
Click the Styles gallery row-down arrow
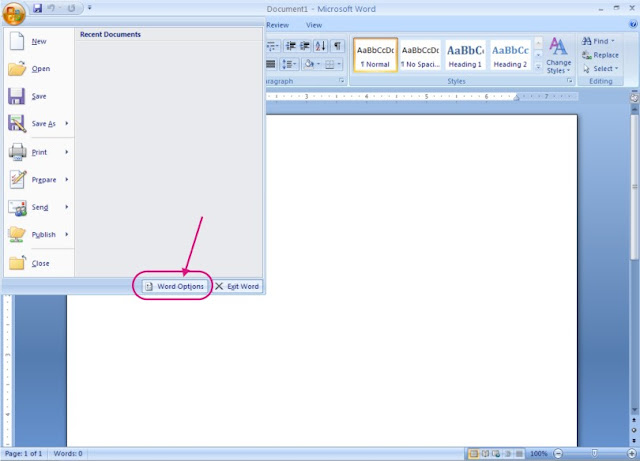pyautogui.click(x=538, y=55)
